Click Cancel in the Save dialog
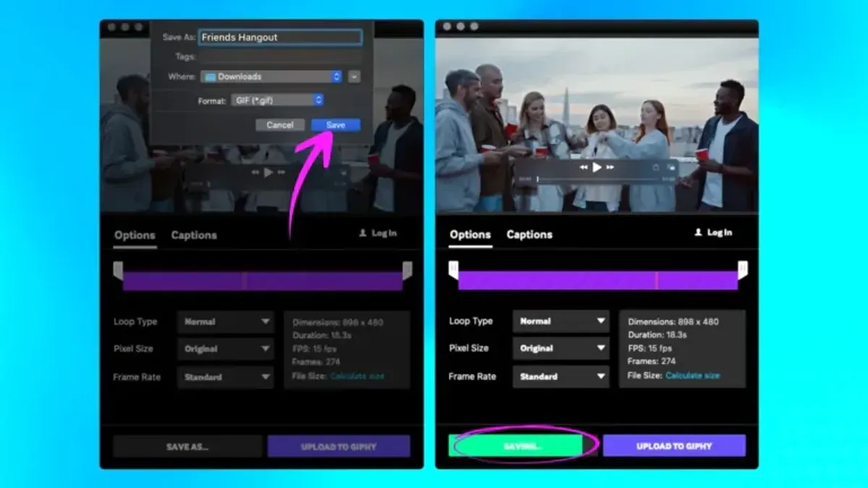This screenshot has height=488, width=868. [x=280, y=125]
